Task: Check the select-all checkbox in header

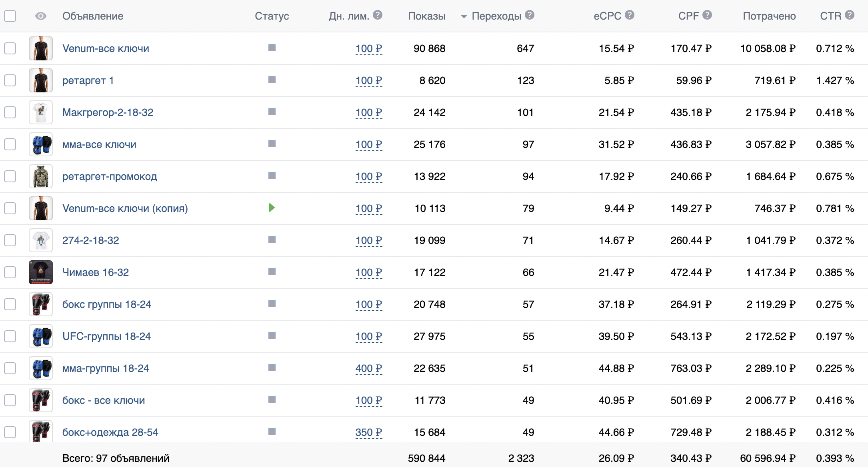Action: tap(10, 16)
